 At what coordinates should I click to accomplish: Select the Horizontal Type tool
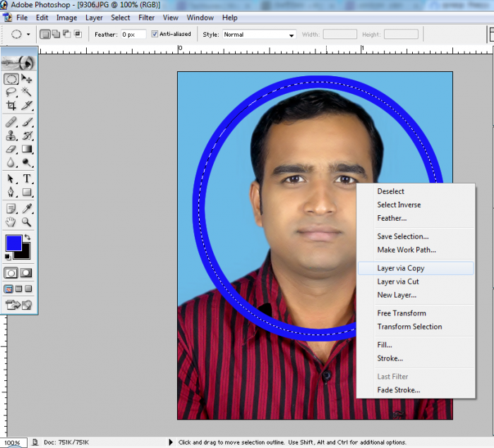click(x=27, y=178)
